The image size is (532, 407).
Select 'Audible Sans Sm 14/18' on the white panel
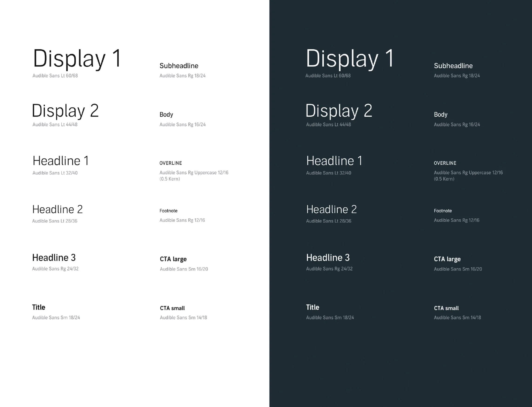[x=183, y=318]
